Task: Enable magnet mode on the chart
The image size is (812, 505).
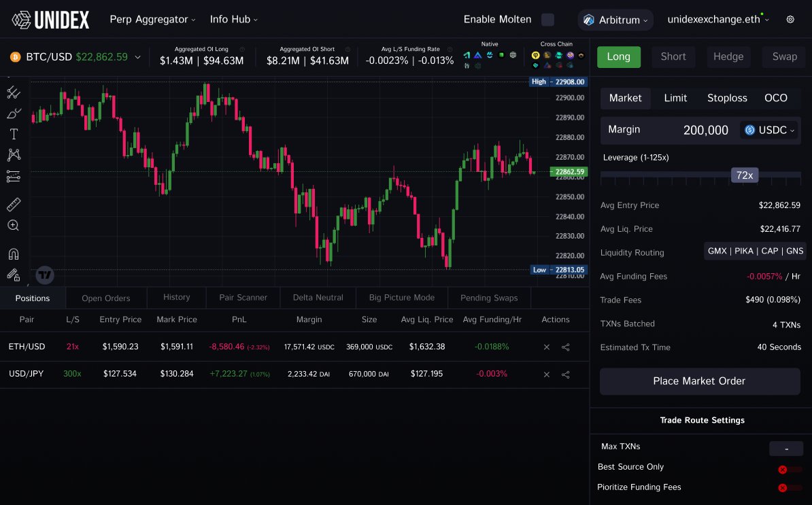Action: [13, 254]
